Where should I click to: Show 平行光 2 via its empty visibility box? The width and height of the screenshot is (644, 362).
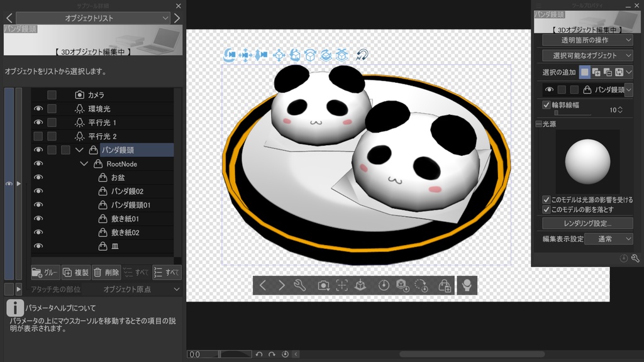pyautogui.click(x=38, y=136)
